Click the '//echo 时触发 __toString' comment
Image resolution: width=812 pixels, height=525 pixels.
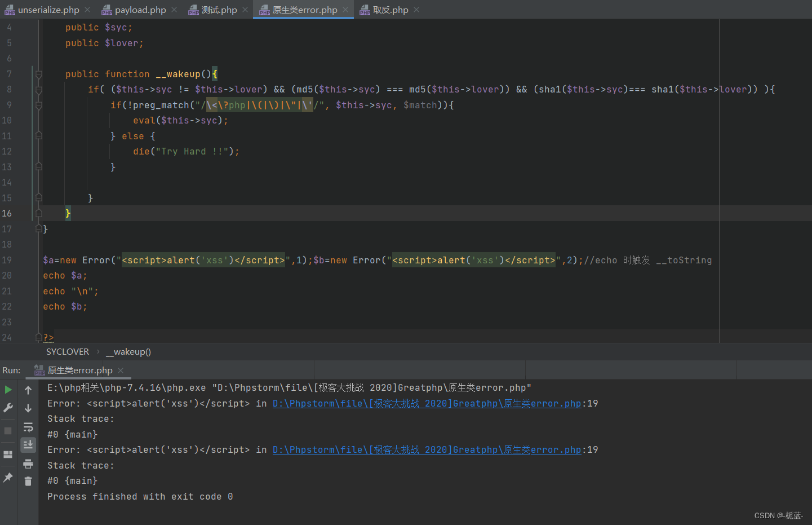648,260
